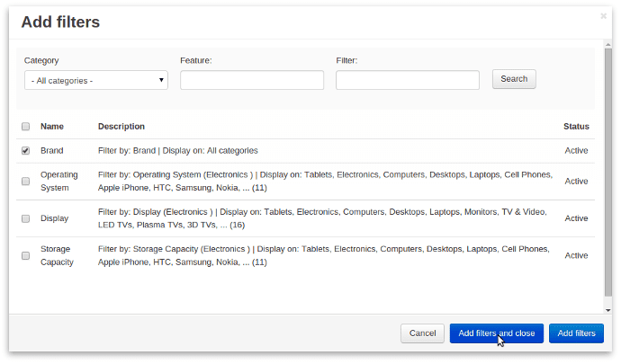This screenshot has height=364, width=621.
Task: Click the Add filters button
Action: 576,333
